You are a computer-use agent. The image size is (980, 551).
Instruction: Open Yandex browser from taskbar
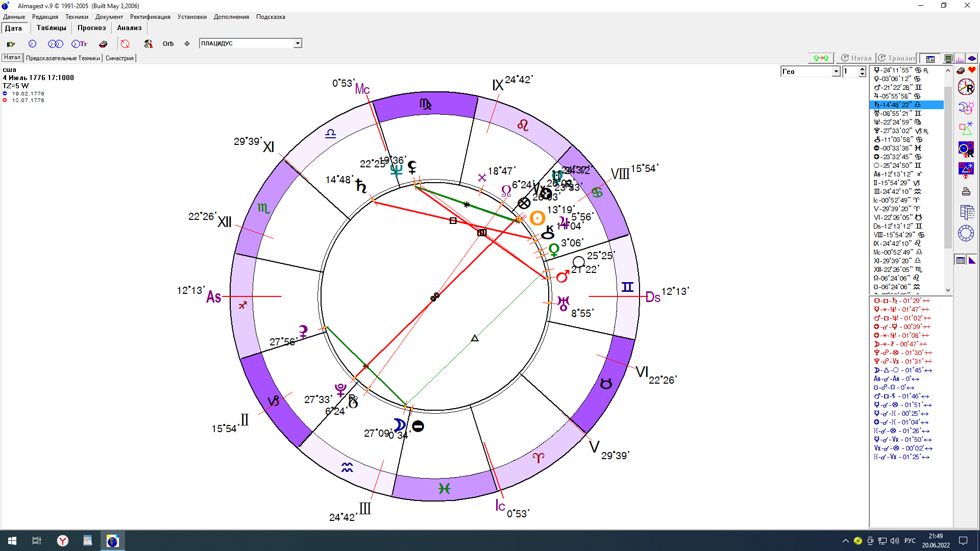[63, 541]
